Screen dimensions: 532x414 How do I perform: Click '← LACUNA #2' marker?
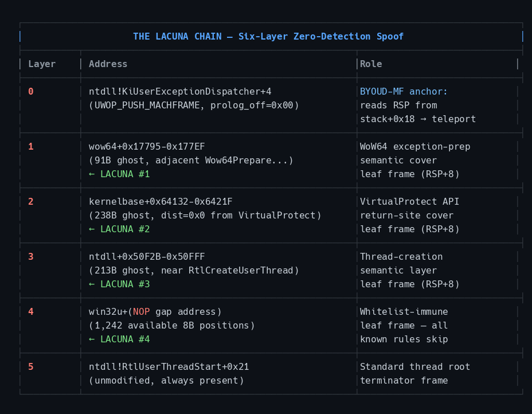[x=119, y=229]
